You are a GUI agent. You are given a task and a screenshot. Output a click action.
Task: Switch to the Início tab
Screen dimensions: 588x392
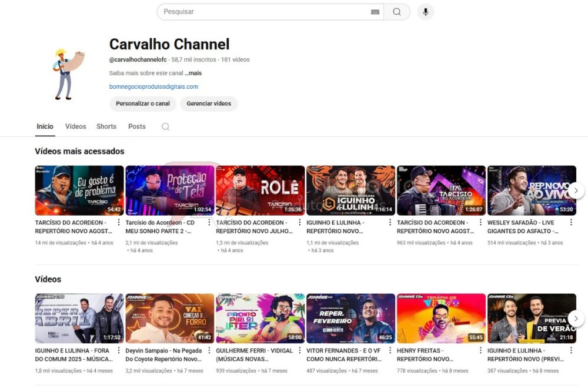click(x=45, y=127)
